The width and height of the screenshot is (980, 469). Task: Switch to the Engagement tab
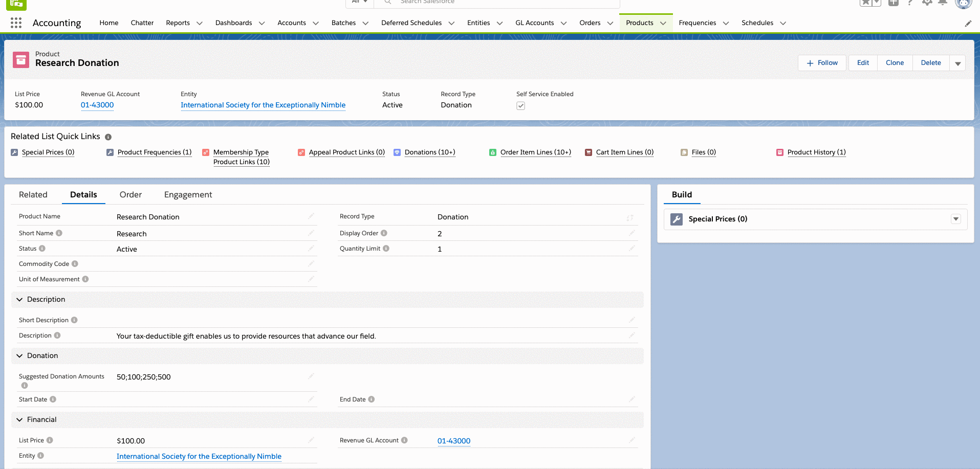tap(188, 195)
